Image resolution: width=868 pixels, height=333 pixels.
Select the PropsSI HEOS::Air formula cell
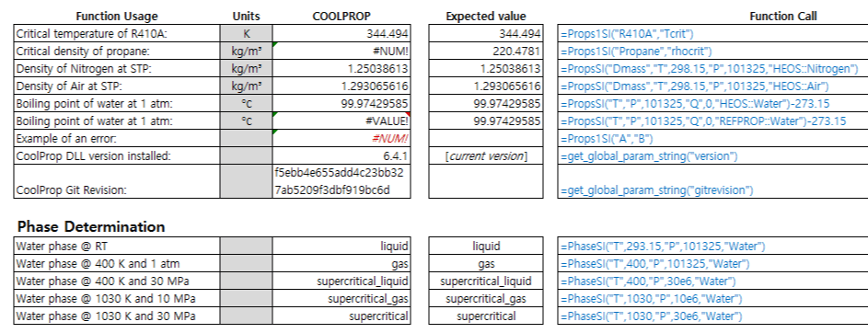coord(713,86)
